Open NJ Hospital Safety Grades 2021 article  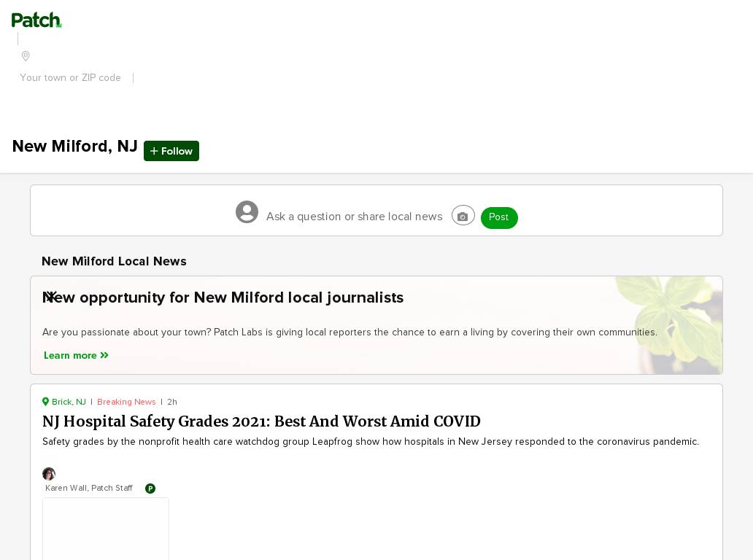tap(261, 421)
